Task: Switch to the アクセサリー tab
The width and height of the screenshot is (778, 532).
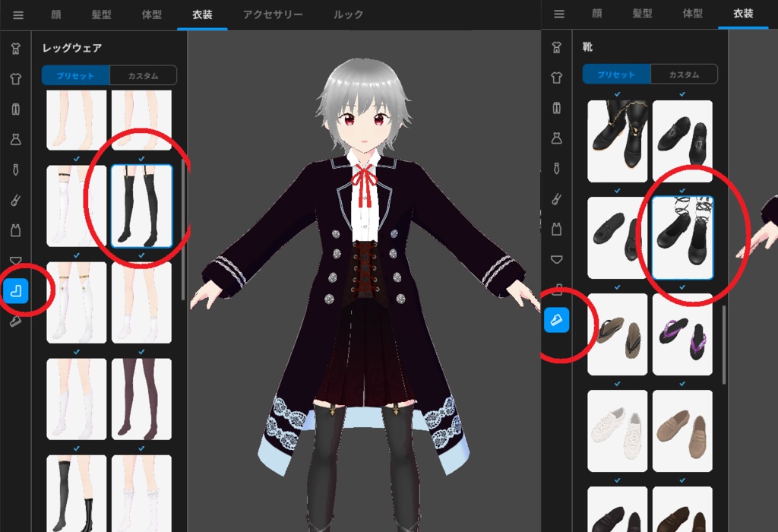Action: 273,15
